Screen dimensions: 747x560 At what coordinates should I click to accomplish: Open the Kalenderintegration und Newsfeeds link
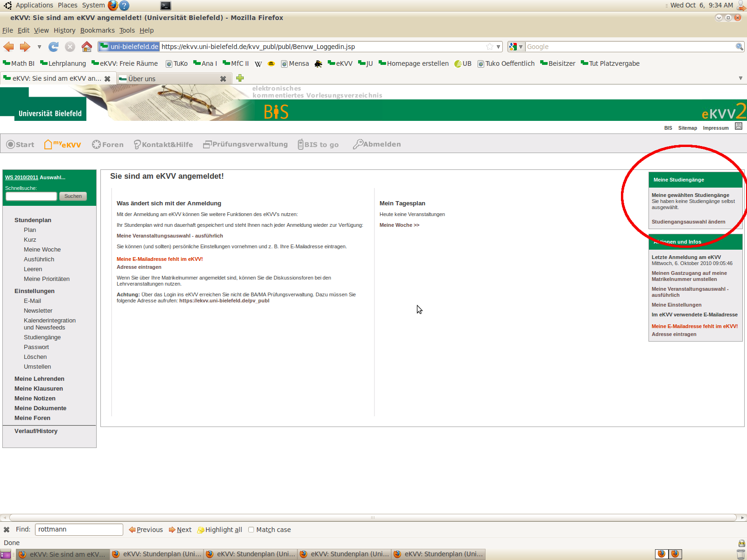49,324
